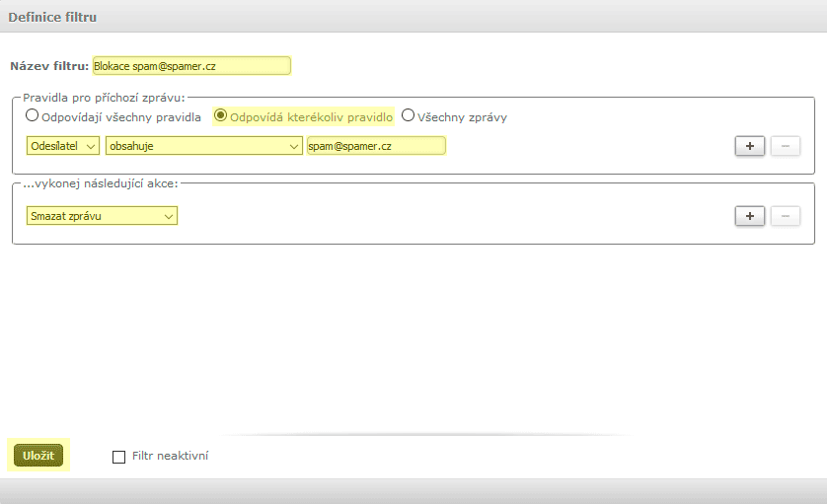Select the 'Všechny zprávy' radio button

coord(408,116)
